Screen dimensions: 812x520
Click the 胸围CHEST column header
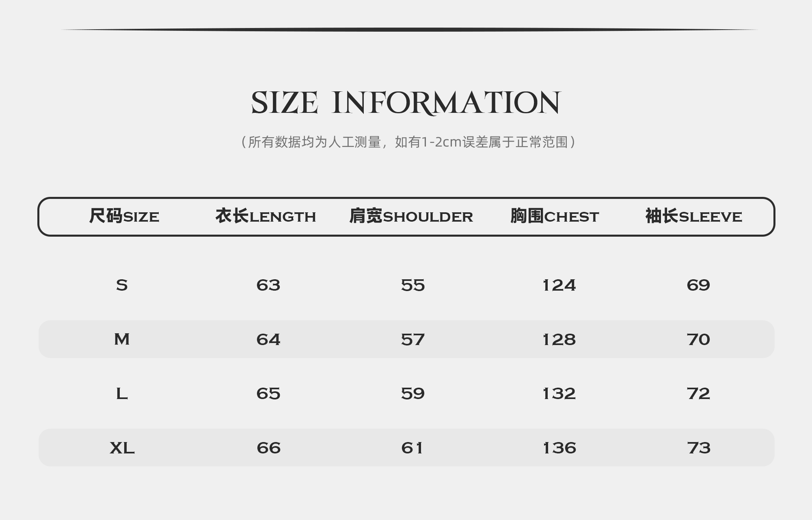click(554, 216)
